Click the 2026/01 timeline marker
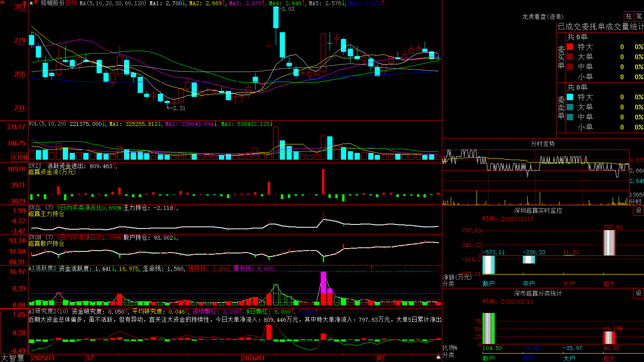Image resolution: width=644 pixels, height=362 pixels. [x=254, y=358]
